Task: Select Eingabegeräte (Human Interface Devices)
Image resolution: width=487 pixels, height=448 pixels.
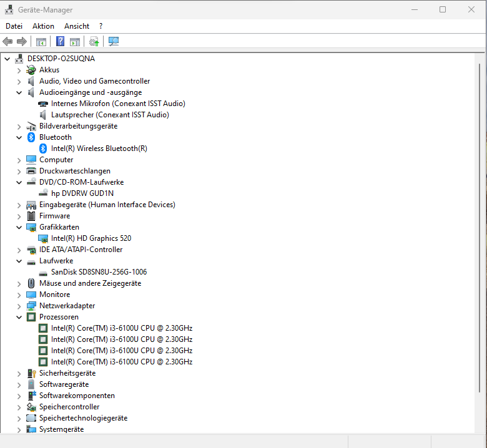Action: tap(107, 205)
